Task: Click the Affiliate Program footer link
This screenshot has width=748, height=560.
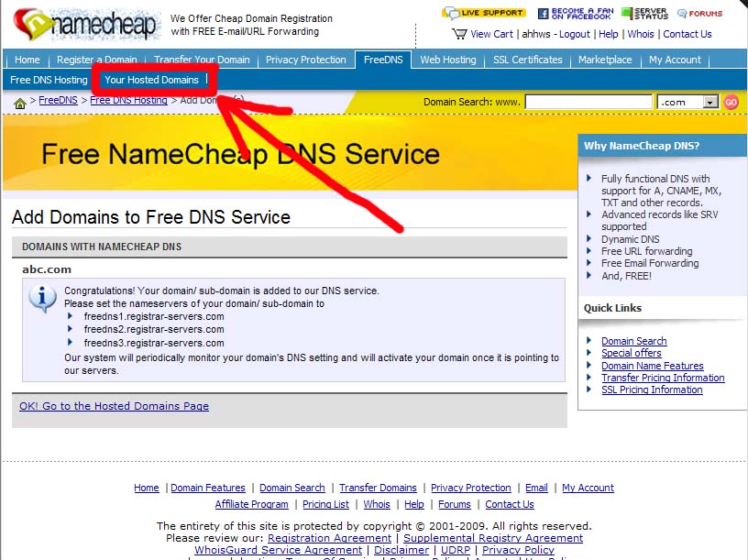Action: (x=251, y=504)
